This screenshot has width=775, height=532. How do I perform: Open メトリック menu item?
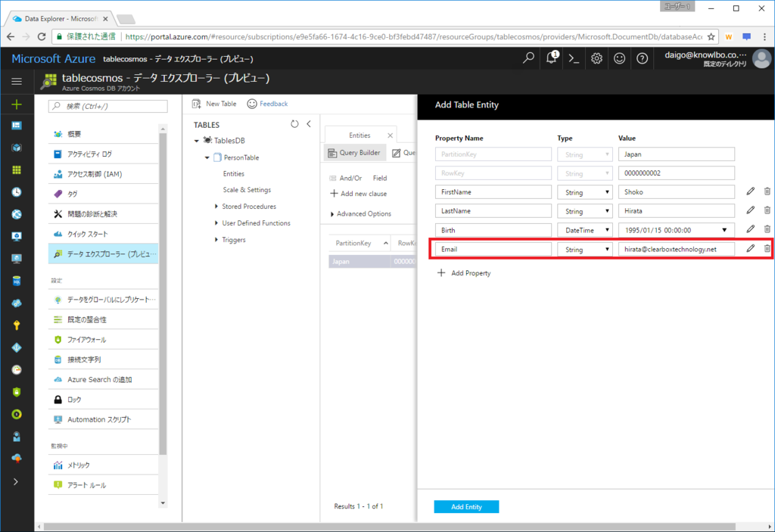103,465
